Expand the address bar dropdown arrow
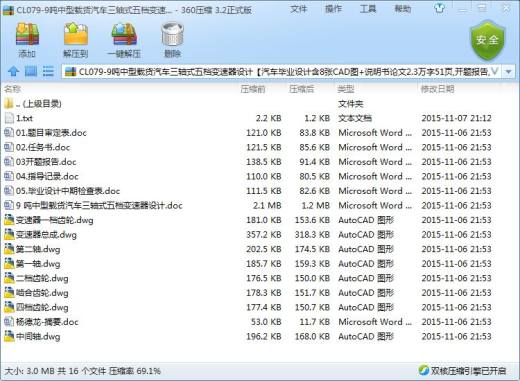This screenshot has width=520, height=381. pyautogui.click(x=508, y=72)
